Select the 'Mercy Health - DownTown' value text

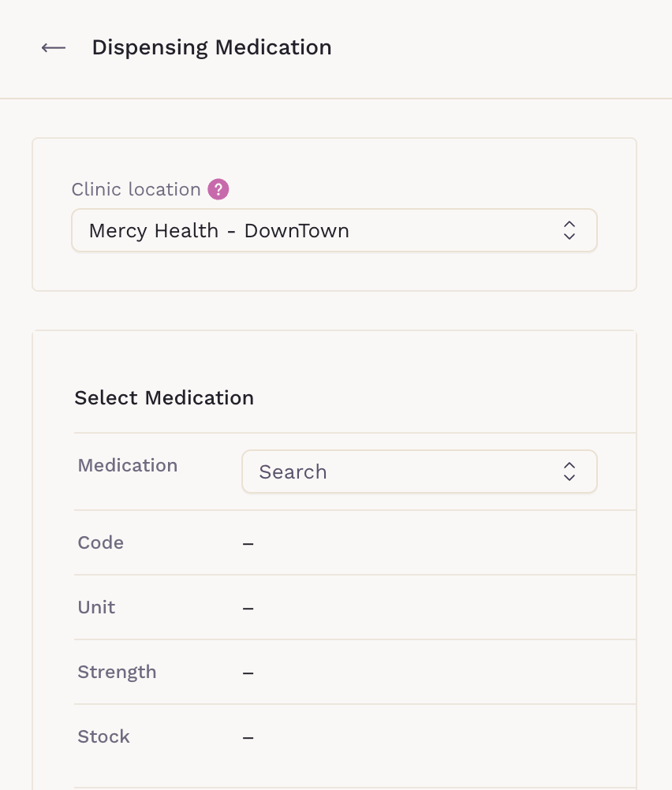[218, 230]
